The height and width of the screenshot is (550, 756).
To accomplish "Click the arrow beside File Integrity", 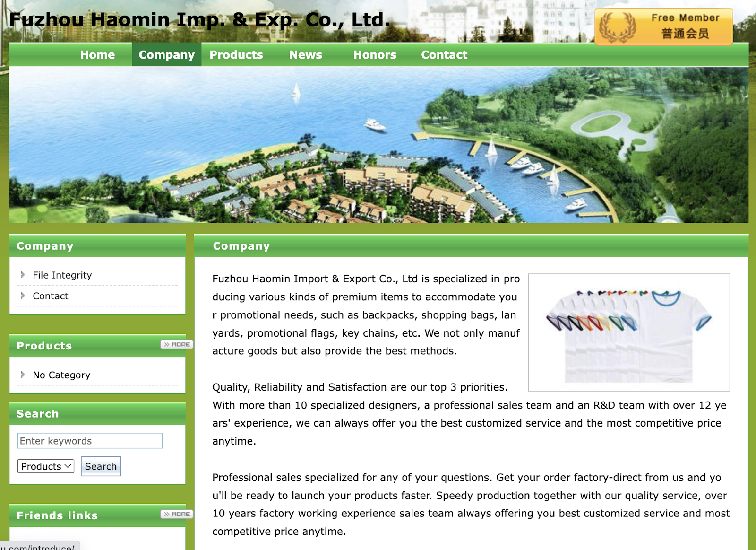I will point(23,275).
